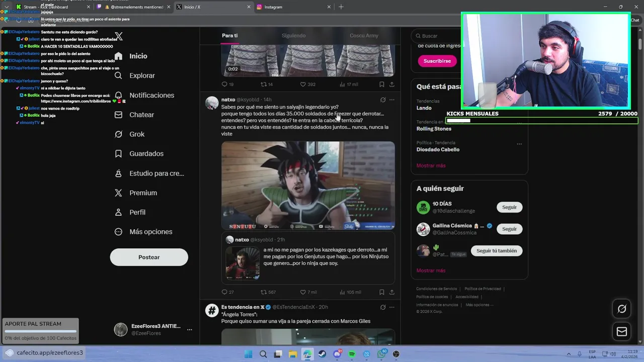Open more options on Es tendencia en X post

392,307
